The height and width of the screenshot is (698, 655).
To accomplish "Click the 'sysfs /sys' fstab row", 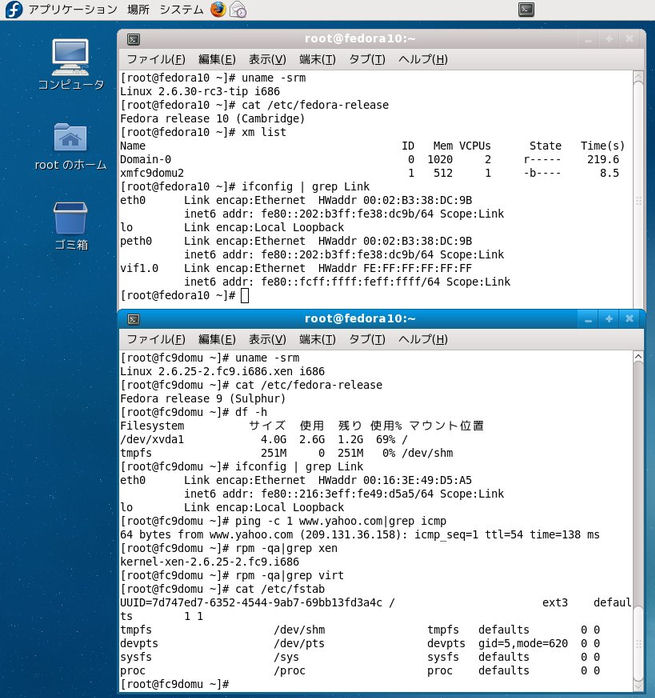I will pyautogui.click(x=360, y=657).
